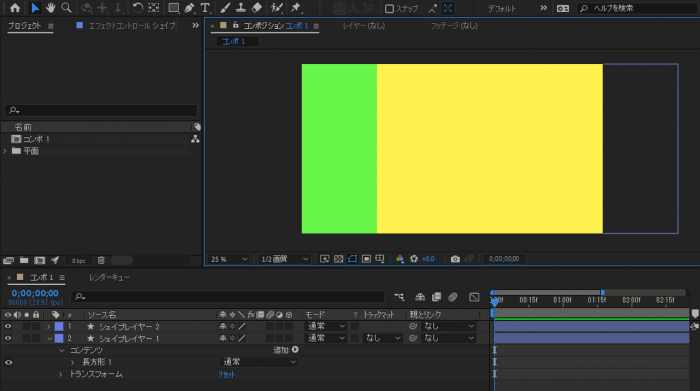This screenshot has height=391, width=700.
Task: Select the Pen tool
Action: tap(189, 8)
